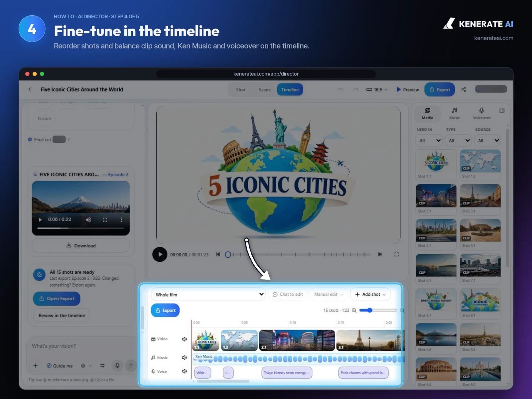Go back with the left chevron icon

(30, 89)
